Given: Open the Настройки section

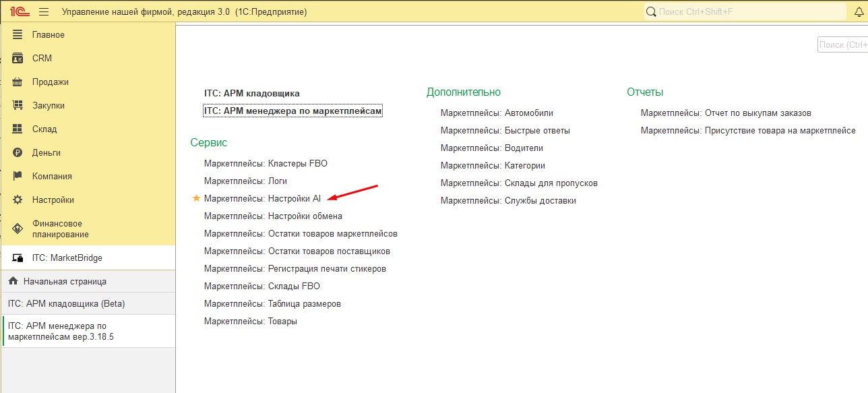Looking at the screenshot, I should pyautogui.click(x=88, y=200).
